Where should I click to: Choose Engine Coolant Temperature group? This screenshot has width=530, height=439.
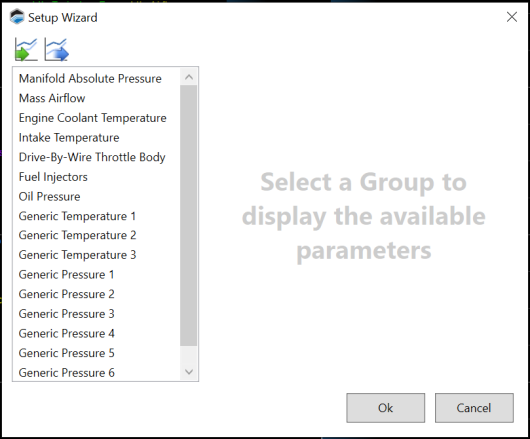pyautogui.click(x=96, y=118)
